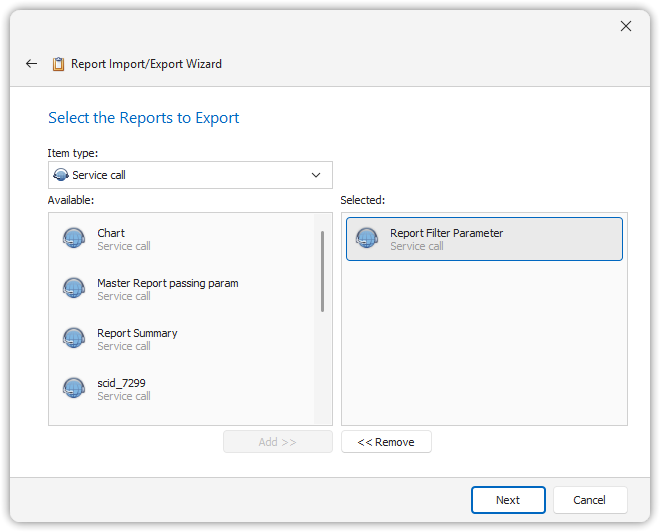Click the Master Report passing param icon

(x=74, y=288)
